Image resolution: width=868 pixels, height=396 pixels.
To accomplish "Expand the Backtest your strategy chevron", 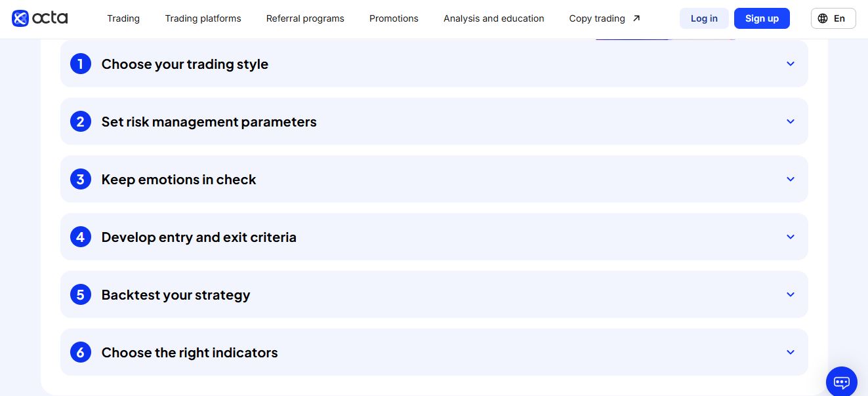I will pyautogui.click(x=791, y=295).
